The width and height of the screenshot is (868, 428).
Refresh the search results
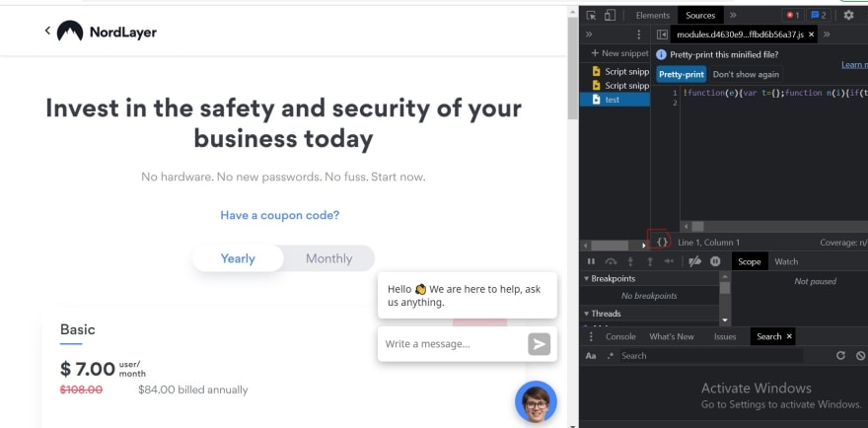(x=840, y=356)
